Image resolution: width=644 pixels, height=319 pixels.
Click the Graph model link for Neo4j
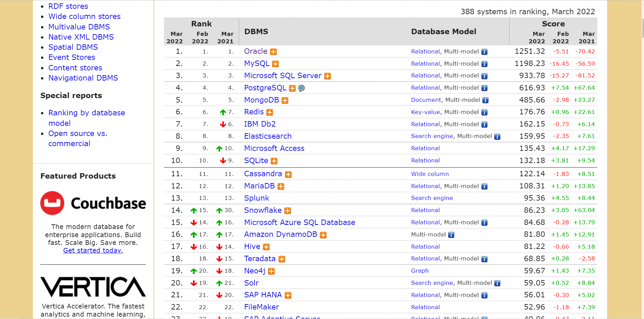click(420, 271)
